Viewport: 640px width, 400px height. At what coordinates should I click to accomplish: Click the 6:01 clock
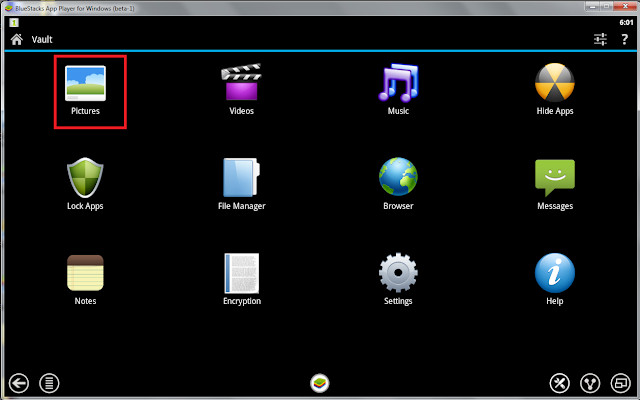tap(626, 22)
